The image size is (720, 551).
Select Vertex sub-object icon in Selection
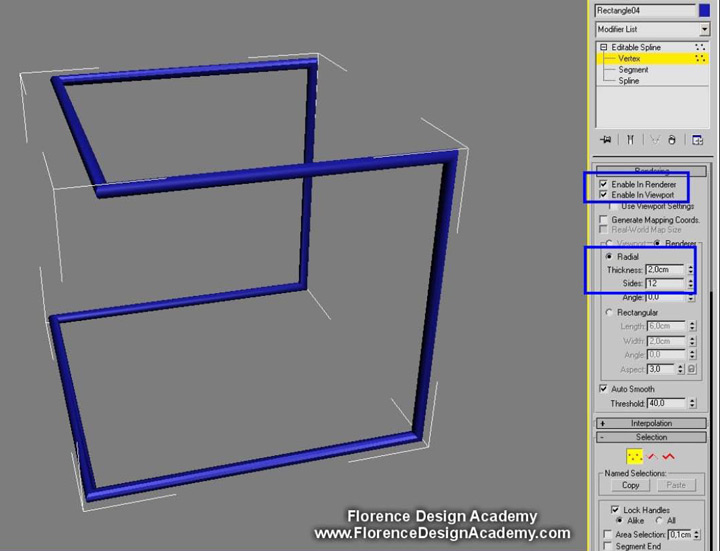tap(634, 457)
